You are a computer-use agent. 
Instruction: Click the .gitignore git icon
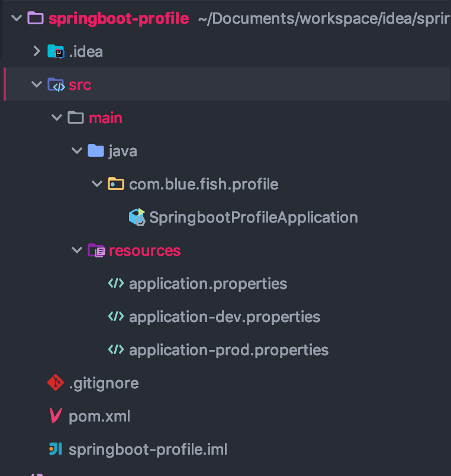56,383
